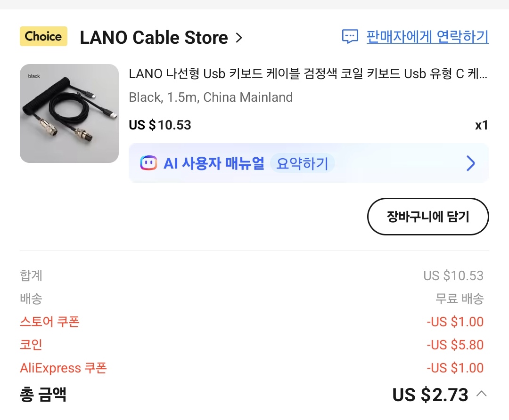This screenshot has height=420, width=509.
Task: Click 판매자에게 연락하기 link
Action: pos(427,37)
